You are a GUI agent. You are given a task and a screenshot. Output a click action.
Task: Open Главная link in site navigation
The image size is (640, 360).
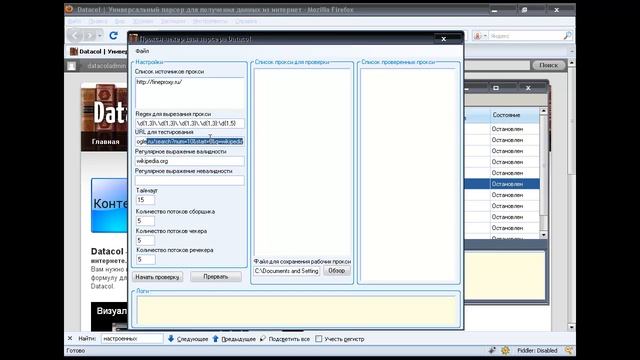[105, 142]
